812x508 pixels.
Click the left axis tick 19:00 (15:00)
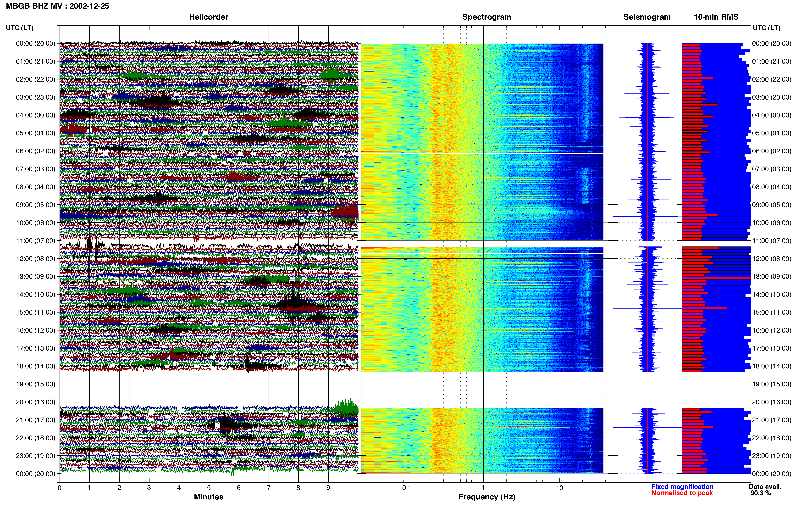(36, 384)
